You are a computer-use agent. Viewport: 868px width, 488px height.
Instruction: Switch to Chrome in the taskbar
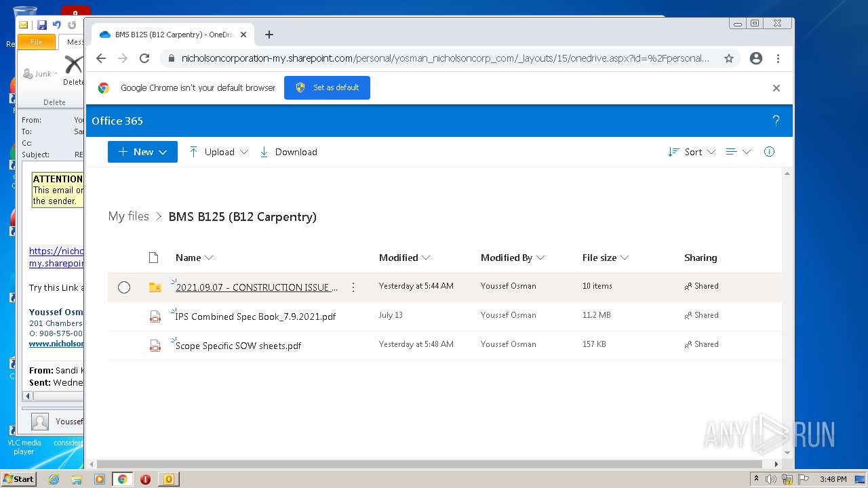(123, 479)
